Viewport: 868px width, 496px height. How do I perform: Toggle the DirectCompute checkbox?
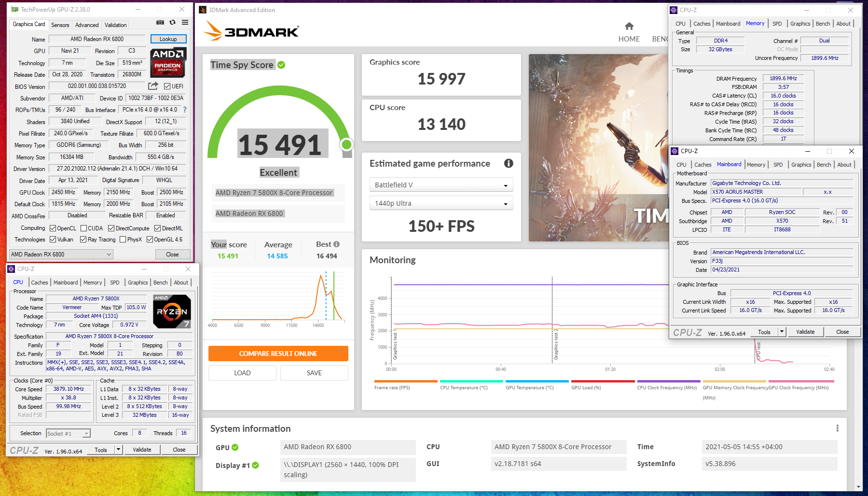111,228
